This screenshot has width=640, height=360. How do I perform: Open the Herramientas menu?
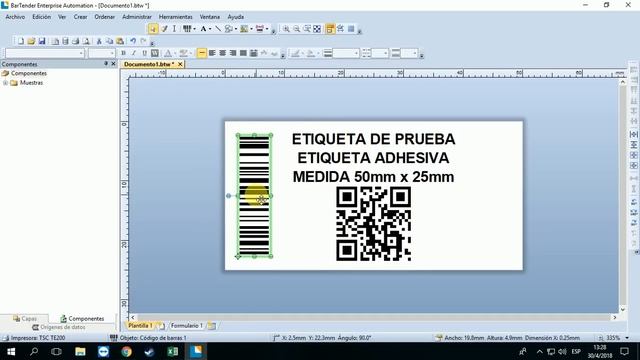[176, 17]
